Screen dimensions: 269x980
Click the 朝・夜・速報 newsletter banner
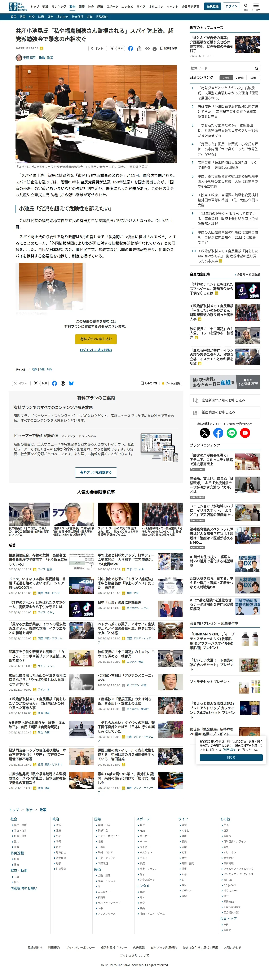coord(225,382)
